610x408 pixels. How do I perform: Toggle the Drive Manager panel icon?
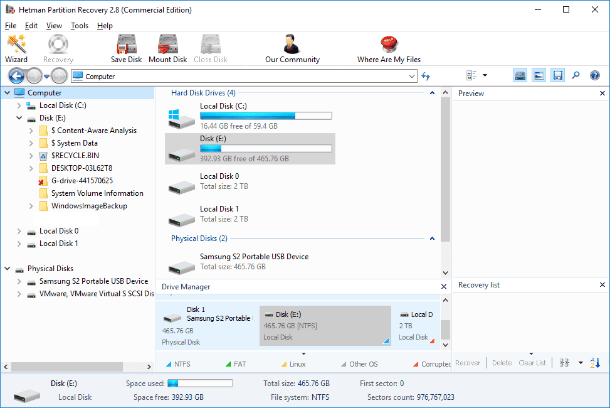tap(520, 75)
